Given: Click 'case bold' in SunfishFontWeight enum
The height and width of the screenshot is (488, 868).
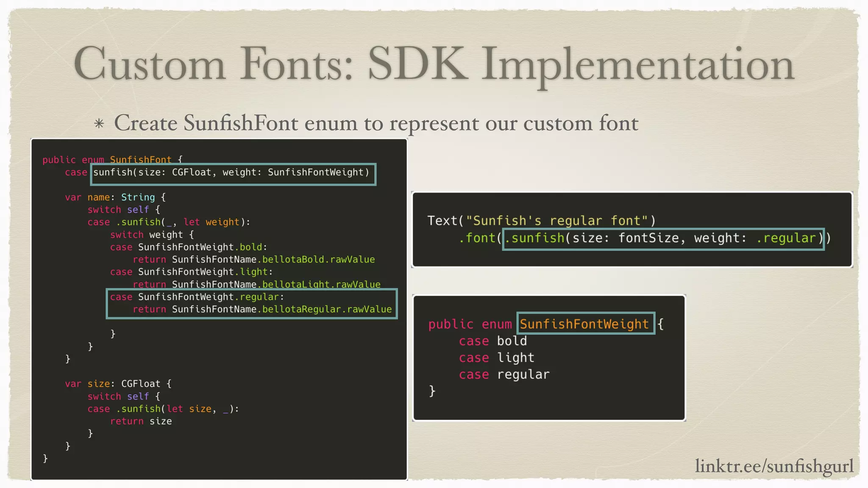Looking at the screenshot, I should pos(493,341).
